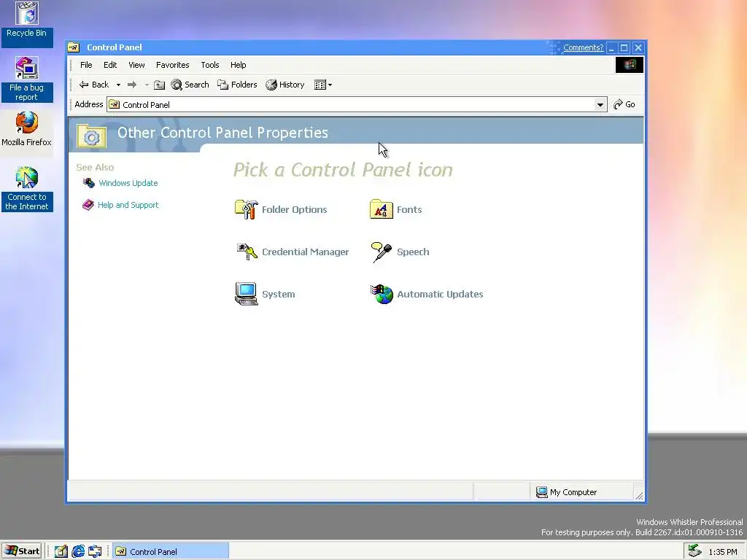The height and width of the screenshot is (560, 747).
Task: Expand the Address bar dropdown
Action: coord(600,105)
